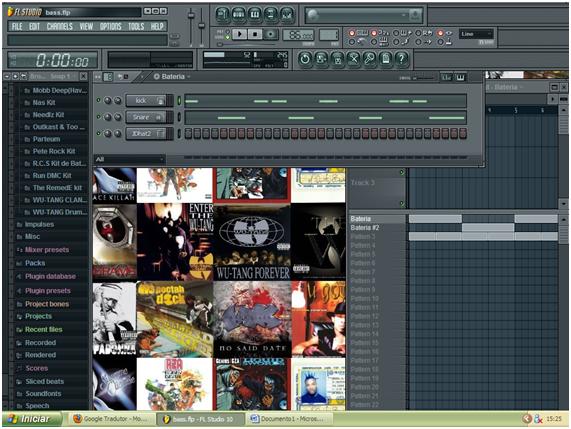Click the kick channel button
571x429 pixels.
pos(146,101)
